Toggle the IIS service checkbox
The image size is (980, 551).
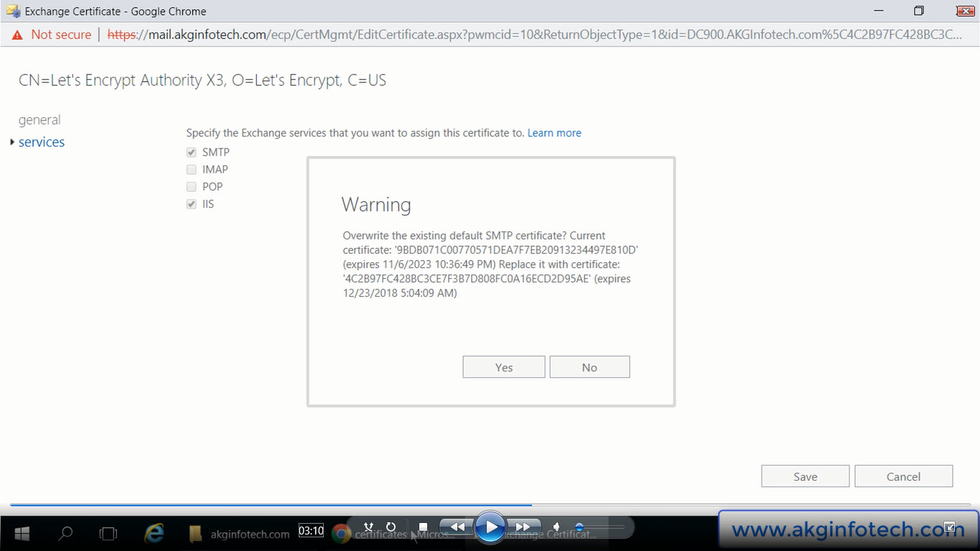pos(192,204)
